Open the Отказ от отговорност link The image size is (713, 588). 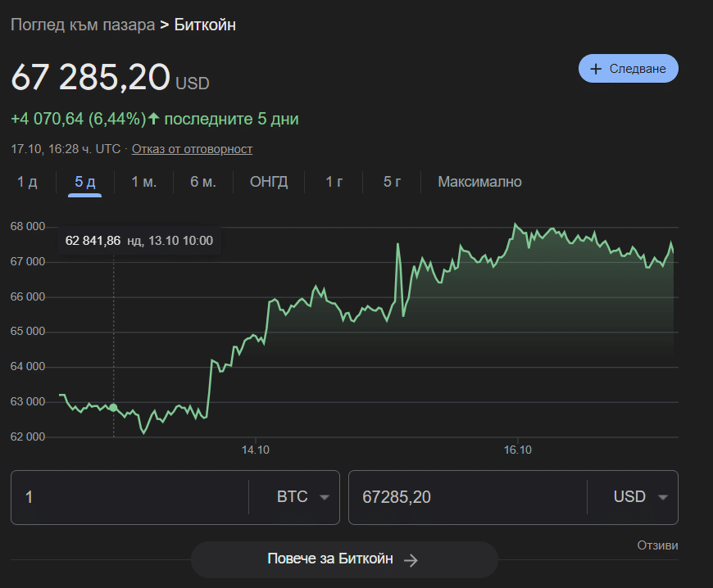192,149
